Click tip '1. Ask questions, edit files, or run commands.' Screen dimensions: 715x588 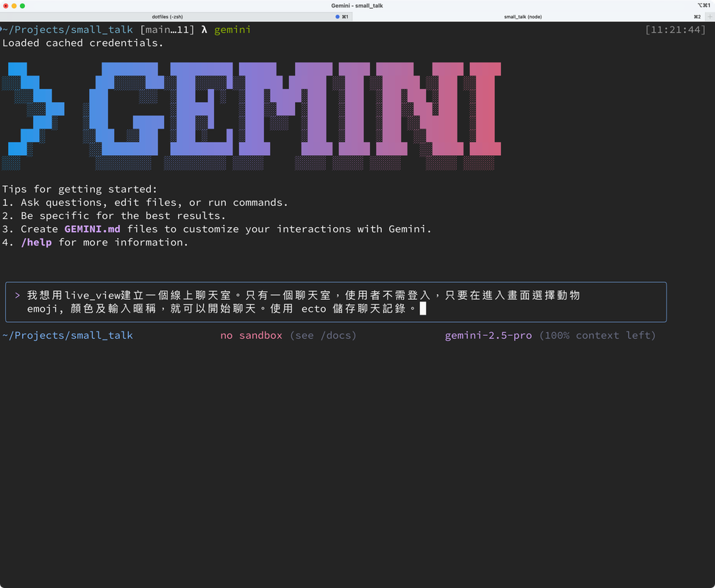(x=145, y=203)
